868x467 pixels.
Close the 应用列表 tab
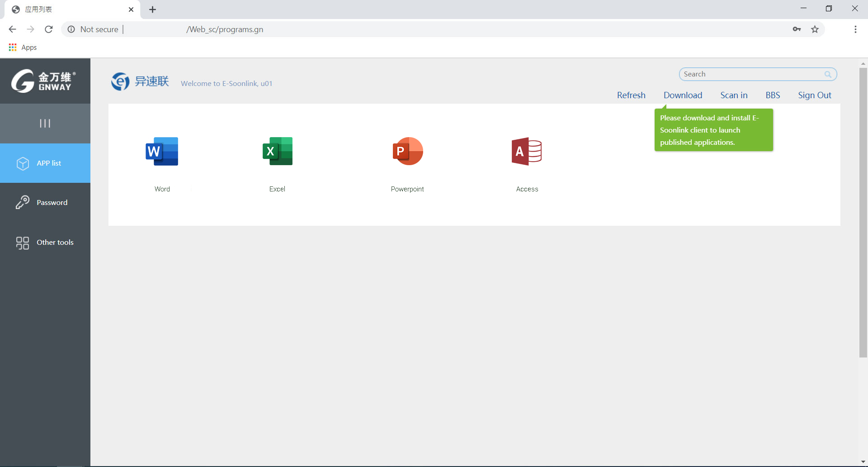point(131,10)
